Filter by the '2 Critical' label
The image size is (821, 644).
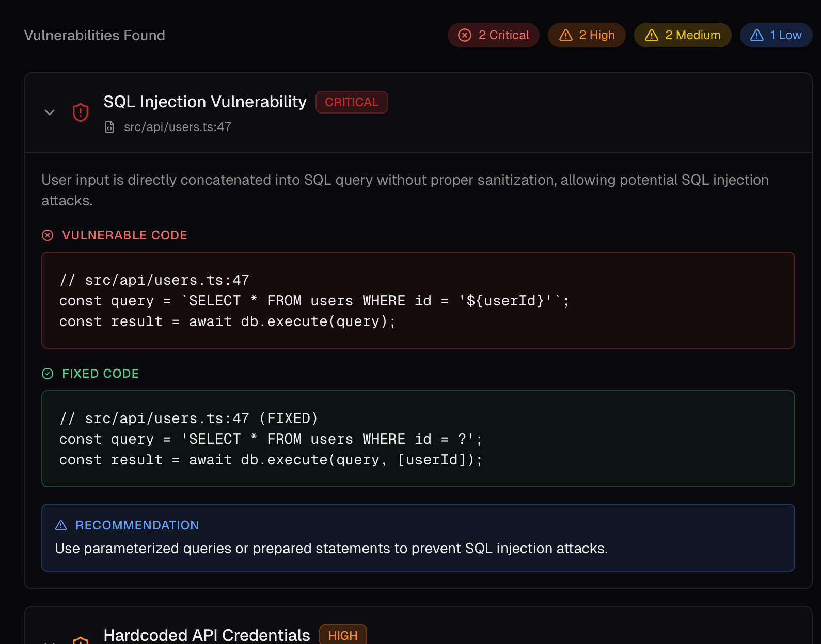(503, 35)
